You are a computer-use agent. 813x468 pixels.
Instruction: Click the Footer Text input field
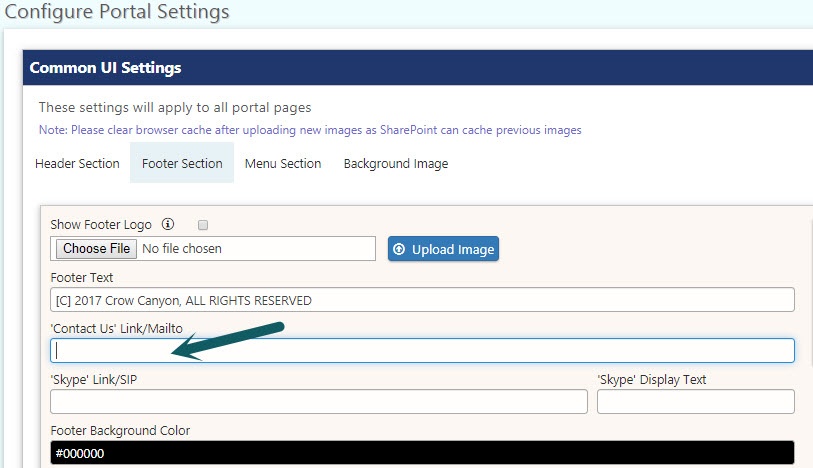[x=422, y=300]
